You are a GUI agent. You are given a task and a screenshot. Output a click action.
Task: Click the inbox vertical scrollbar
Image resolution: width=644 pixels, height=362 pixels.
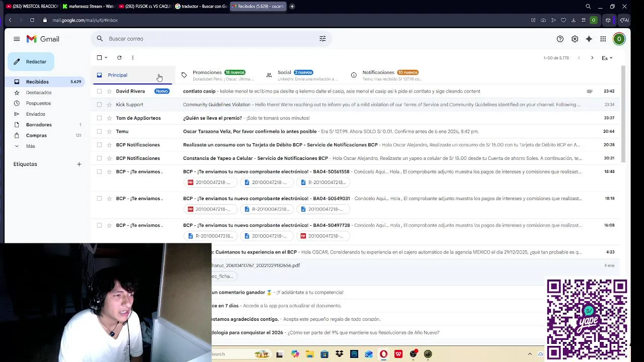pos(623,114)
